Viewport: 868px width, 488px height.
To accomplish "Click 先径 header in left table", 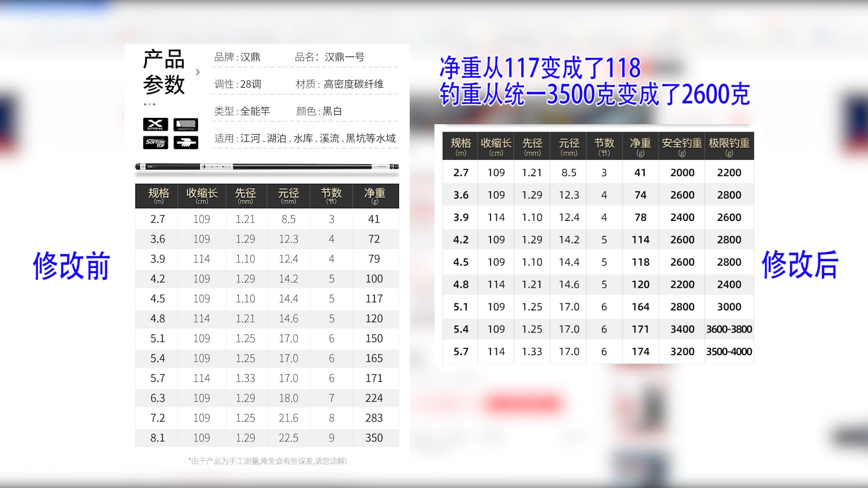I will (245, 196).
